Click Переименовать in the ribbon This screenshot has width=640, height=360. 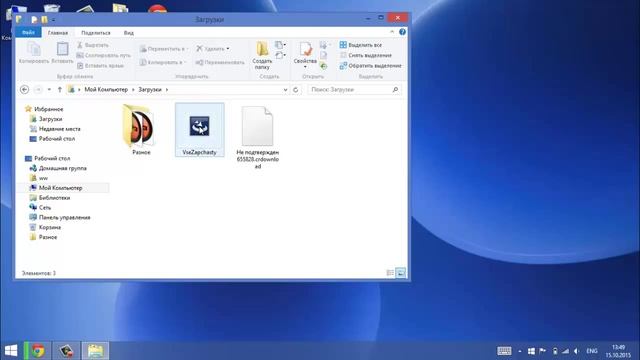pos(220,62)
